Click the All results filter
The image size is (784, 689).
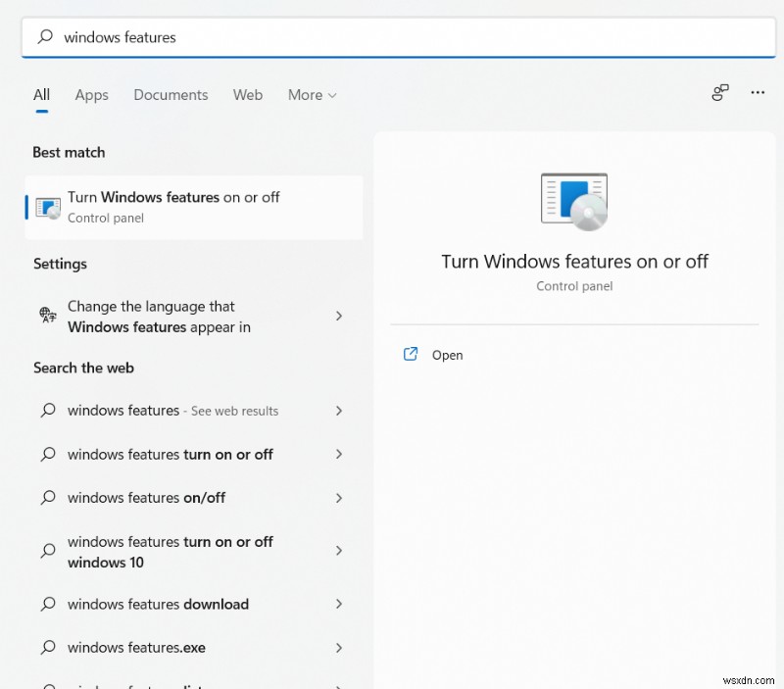41,95
